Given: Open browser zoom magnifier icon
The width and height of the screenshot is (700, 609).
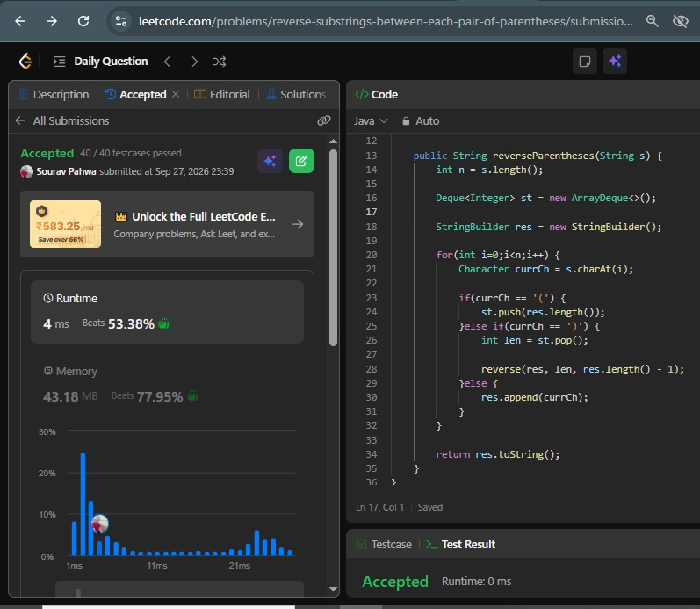Looking at the screenshot, I should 653,21.
